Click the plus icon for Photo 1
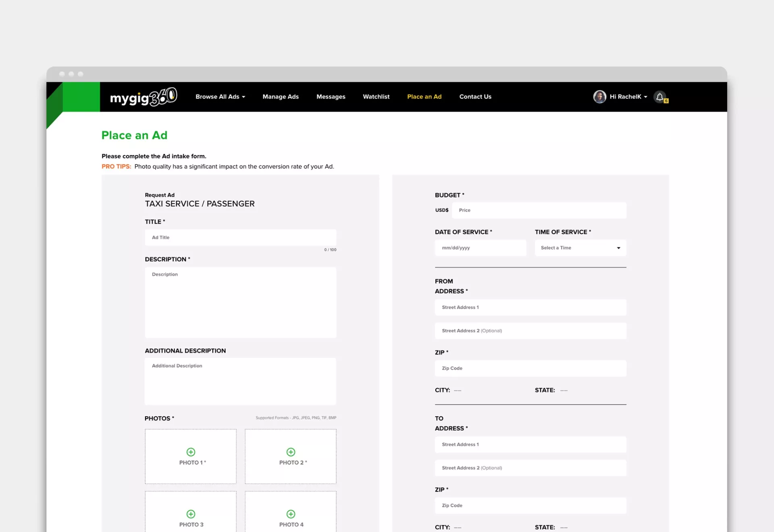This screenshot has height=532, width=774. coord(191,452)
